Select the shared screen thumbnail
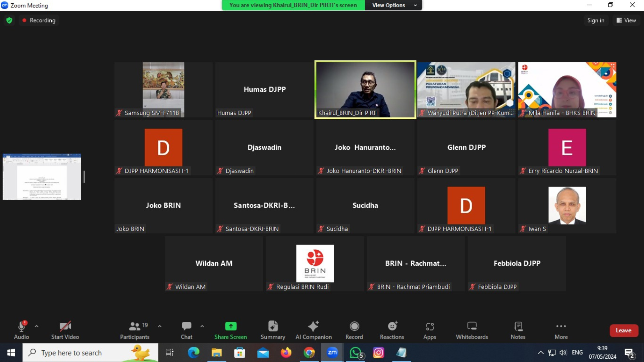Viewport: 644px width, 362px height. [42, 177]
